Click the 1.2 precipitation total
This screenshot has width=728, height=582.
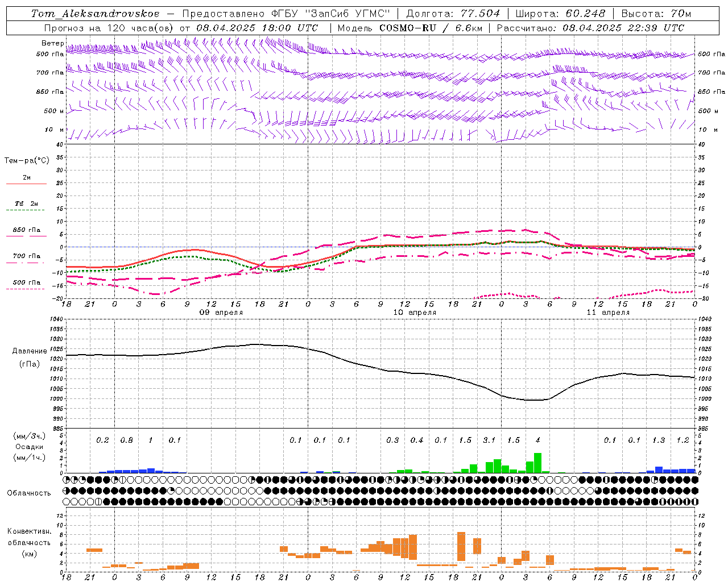[683, 440]
